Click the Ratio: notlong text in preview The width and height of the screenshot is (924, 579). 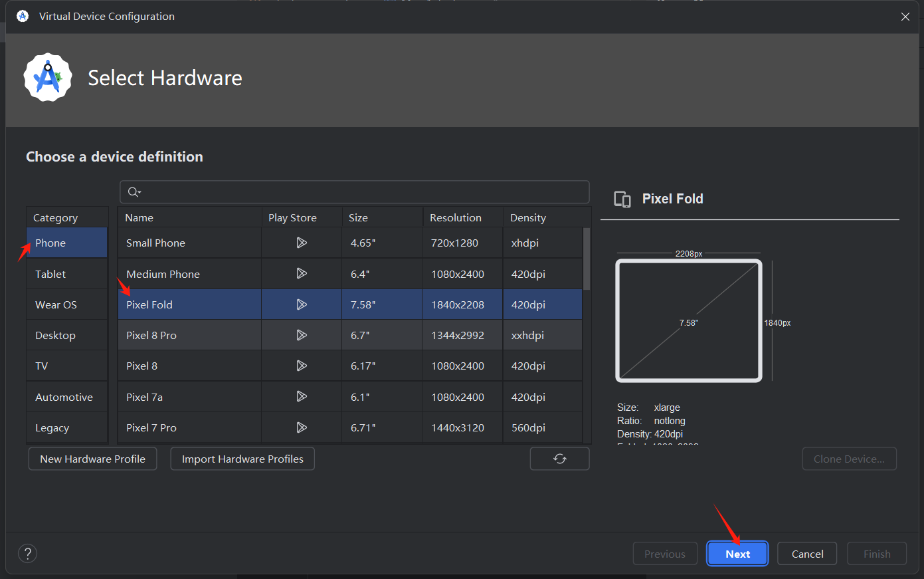pyautogui.click(x=651, y=421)
